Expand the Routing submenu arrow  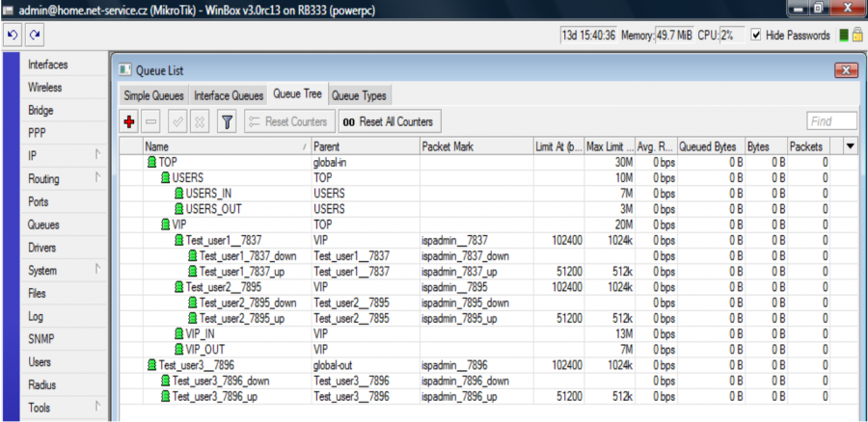click(x=98, y=178)
